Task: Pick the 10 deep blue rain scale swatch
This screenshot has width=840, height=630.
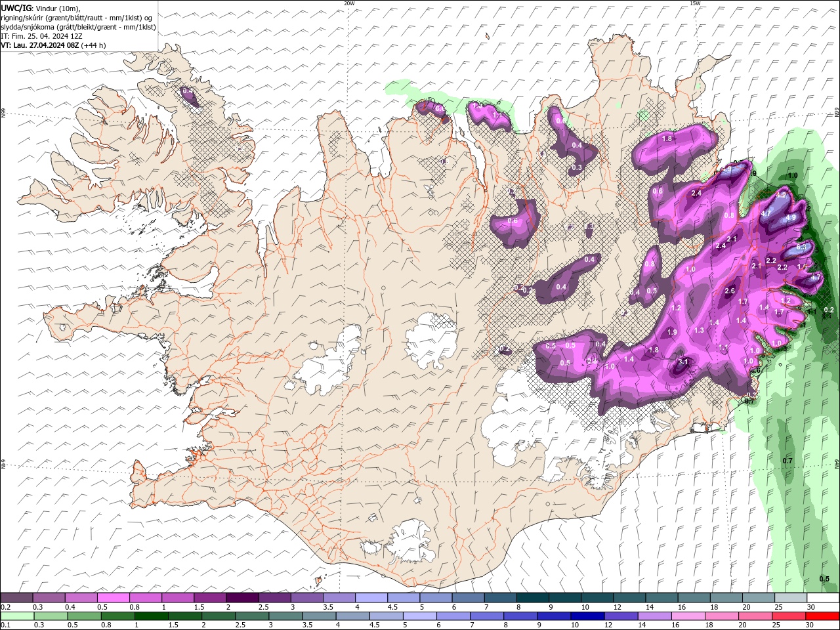Action: tap(588, 616)
